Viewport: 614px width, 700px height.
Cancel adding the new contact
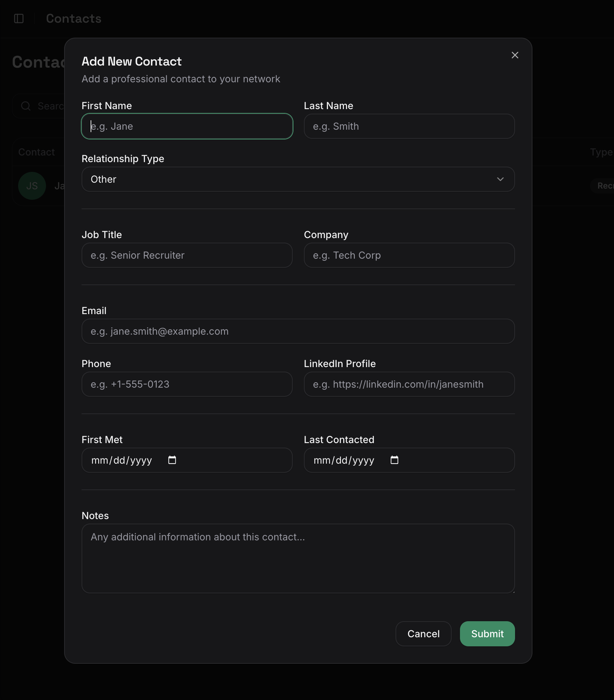coord(423,634)
